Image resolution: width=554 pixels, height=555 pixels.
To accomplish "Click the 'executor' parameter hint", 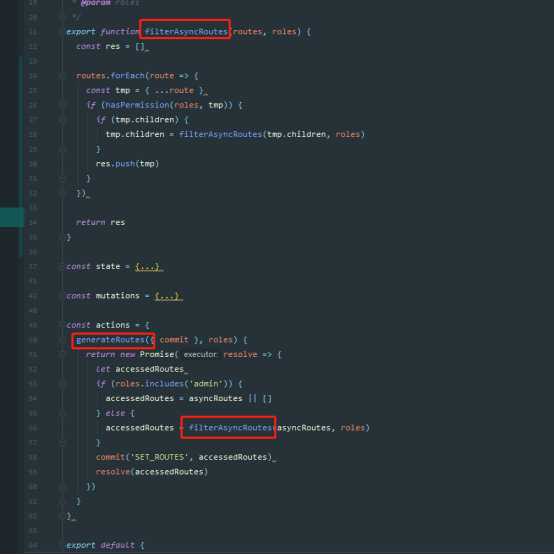I will click(200, 355).
